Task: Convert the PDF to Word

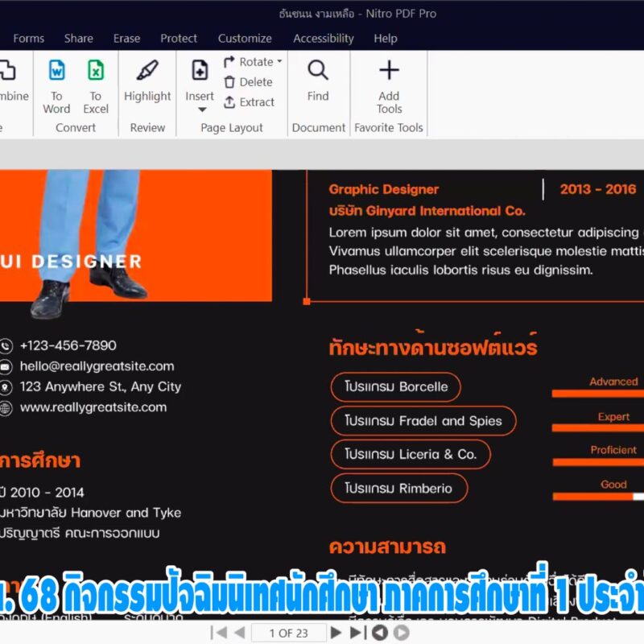Action: tap(56, 80)
